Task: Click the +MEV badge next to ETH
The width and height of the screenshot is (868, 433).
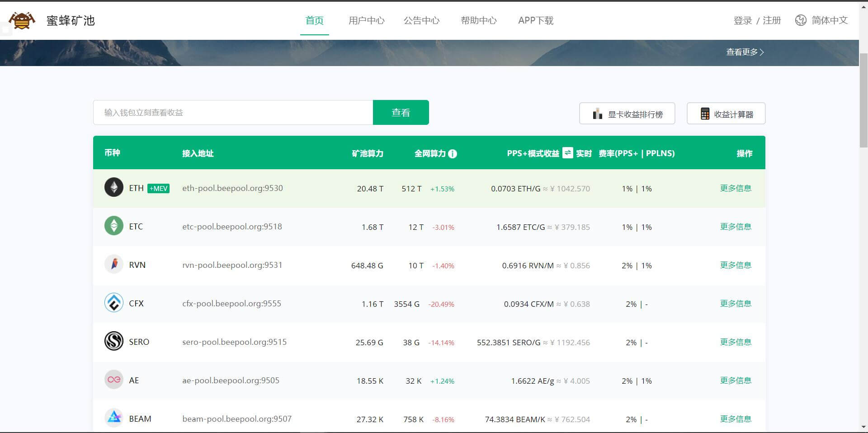Action: click(x=159, y=188)
